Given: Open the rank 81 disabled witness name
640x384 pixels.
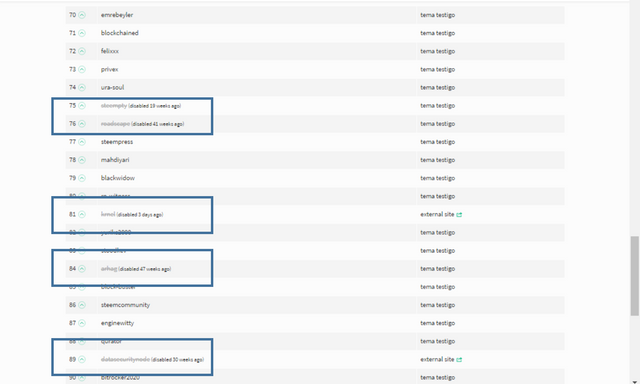Looking at the screenshot, I should (x=108, y=214).
